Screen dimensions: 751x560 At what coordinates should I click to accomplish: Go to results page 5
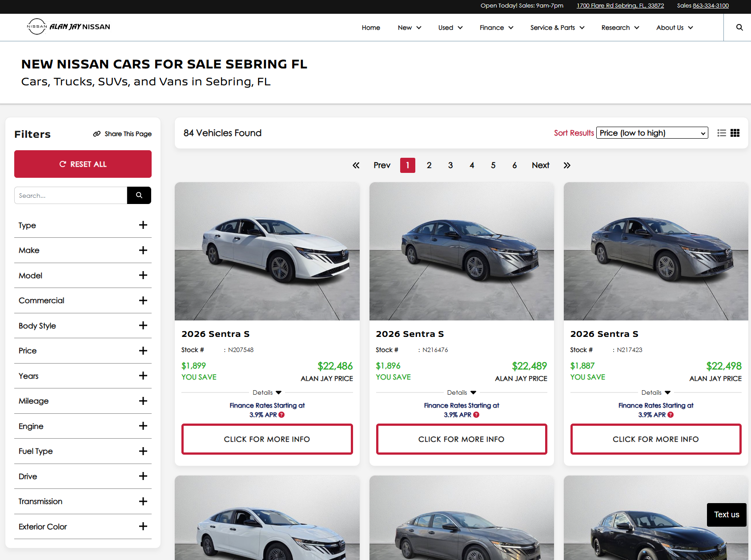[x=493, y=165]
